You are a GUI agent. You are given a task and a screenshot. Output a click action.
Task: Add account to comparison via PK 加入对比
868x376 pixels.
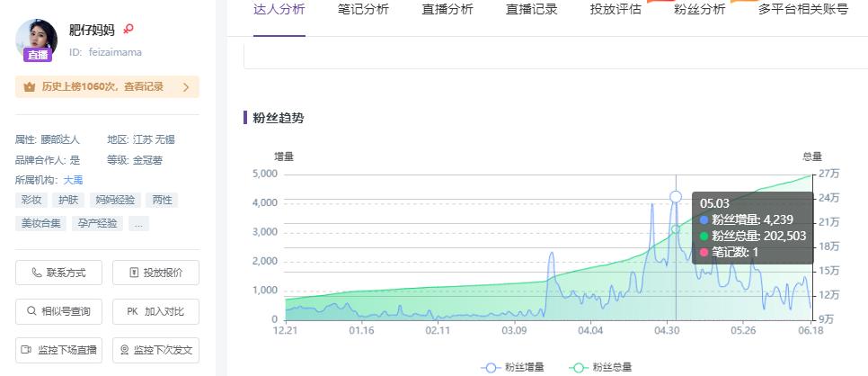pyautogui.click(x=155, y=311)
